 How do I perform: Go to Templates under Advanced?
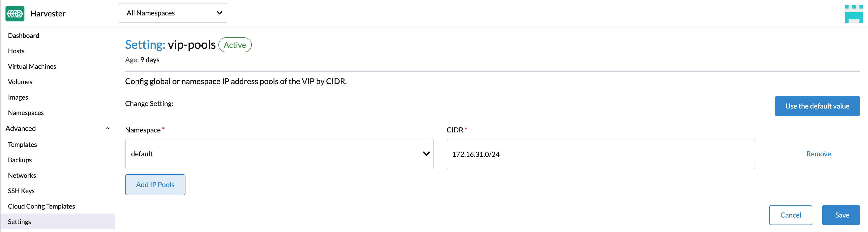point(23,144)
